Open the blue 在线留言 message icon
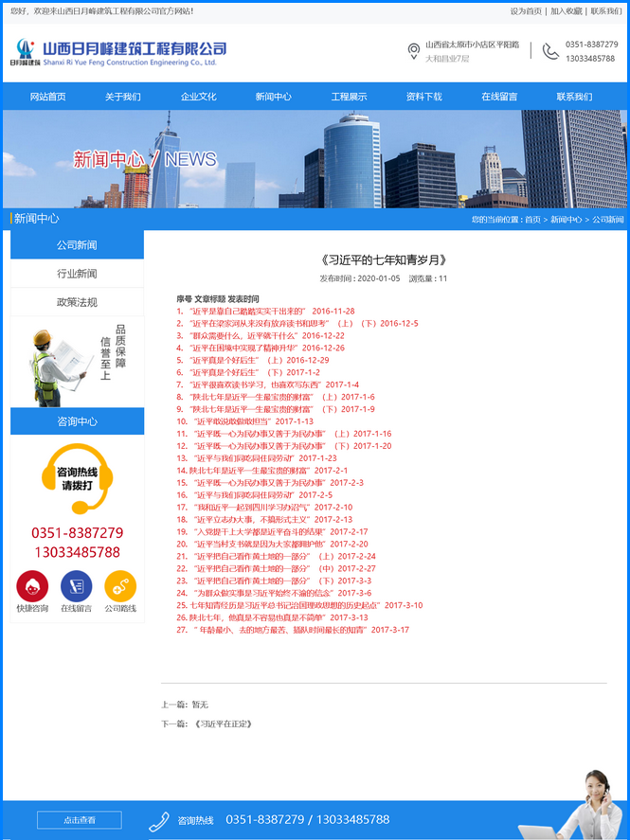The width and height of the screenshot is (630, 840). (x=76, y=586)
